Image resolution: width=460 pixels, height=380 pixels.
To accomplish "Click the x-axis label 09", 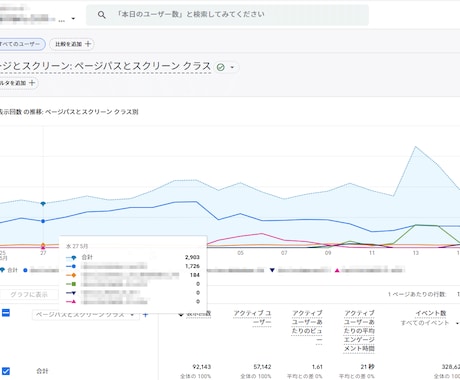I will tap(328, 253).
